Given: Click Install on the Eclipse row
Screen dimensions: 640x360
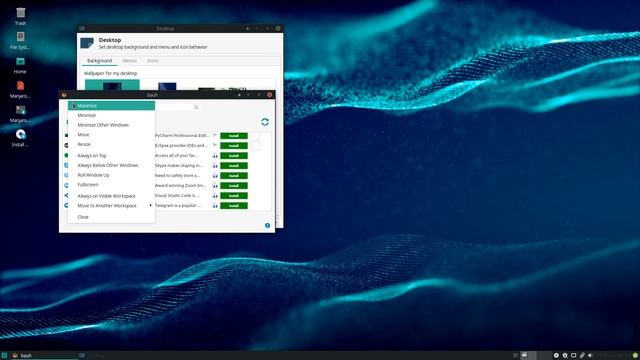Looking at the screenshot, I should (234, 146).
